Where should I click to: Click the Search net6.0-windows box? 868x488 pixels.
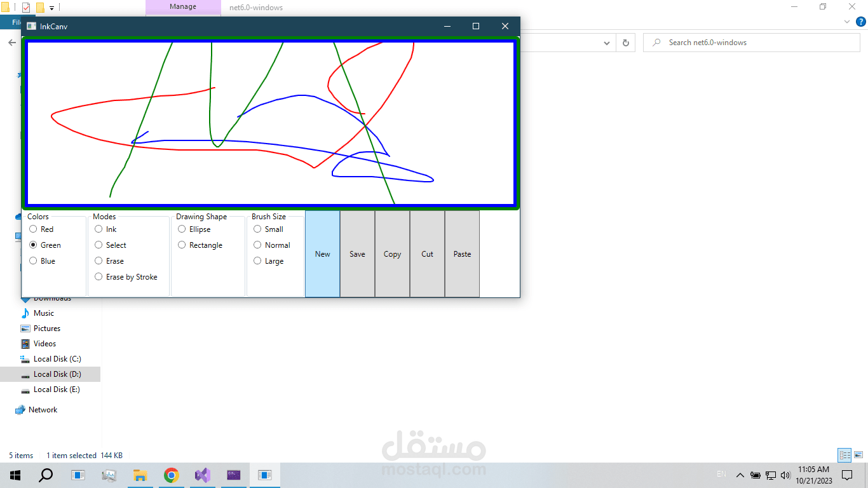pos(752,43)
